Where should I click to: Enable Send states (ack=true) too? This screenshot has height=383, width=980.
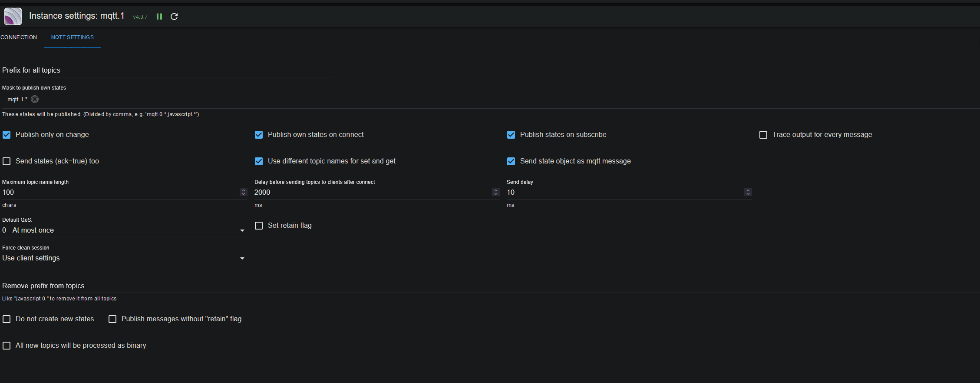(7, 161)
